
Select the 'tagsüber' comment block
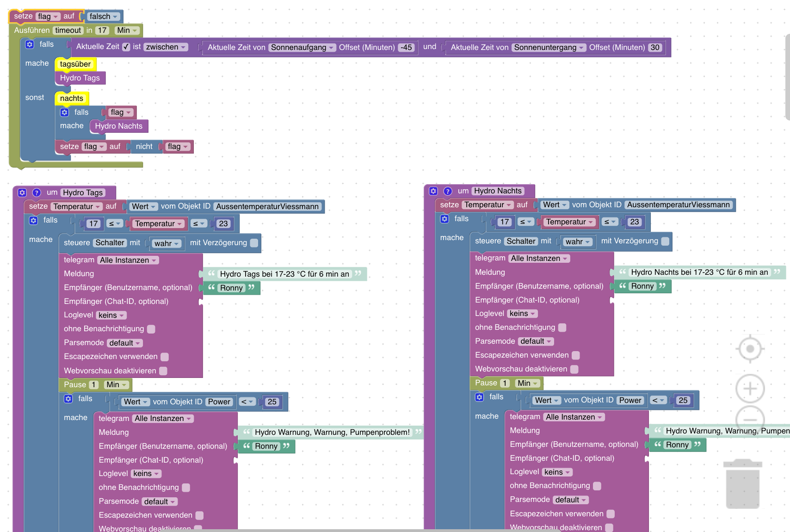coord(75,64)
